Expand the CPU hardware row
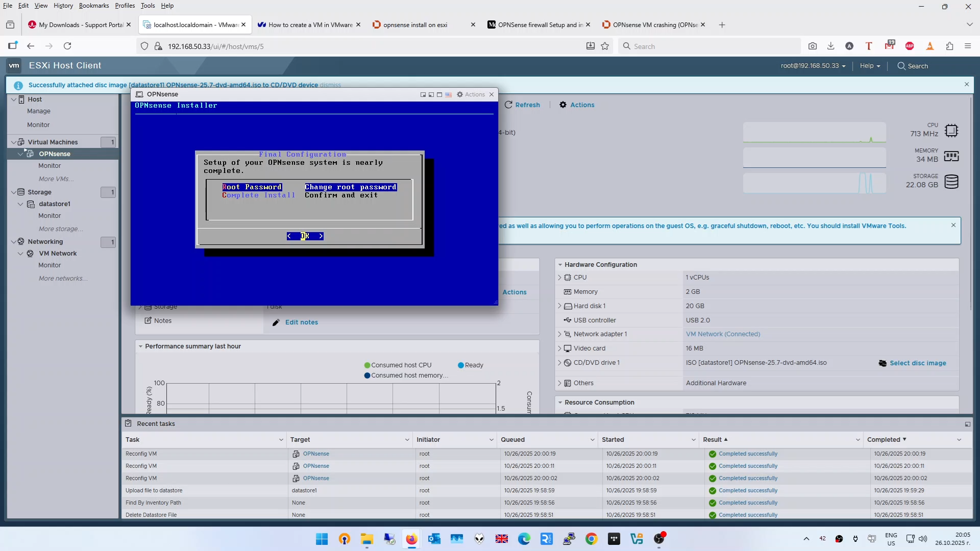This screenshot has width=980, height=551. pyautogui.click(x=559, y=278)
